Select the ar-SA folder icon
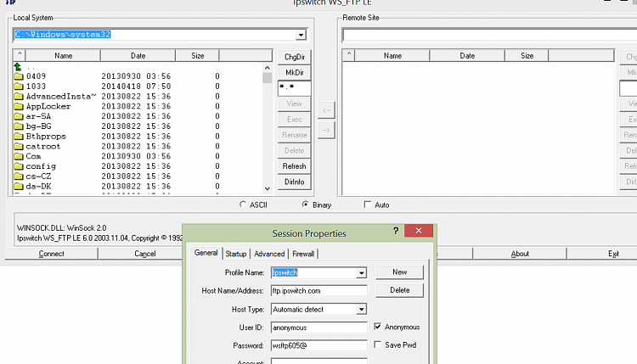 click(x=19, y=116)
